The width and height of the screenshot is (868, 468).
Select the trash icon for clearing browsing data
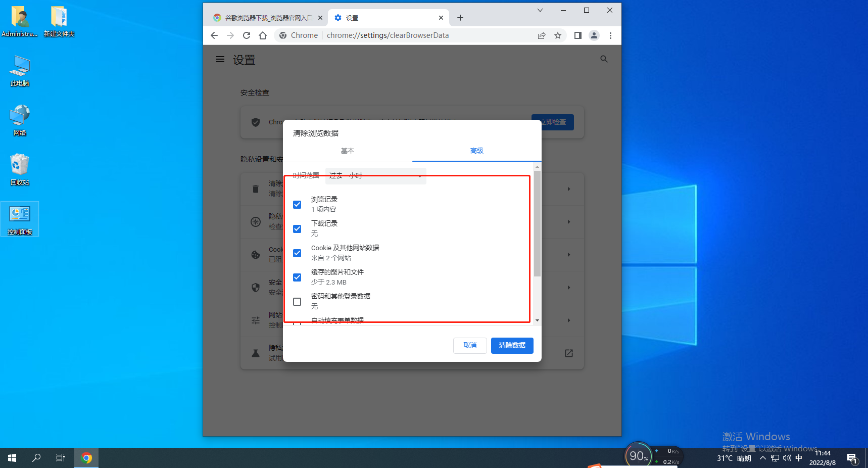point(256,189)
